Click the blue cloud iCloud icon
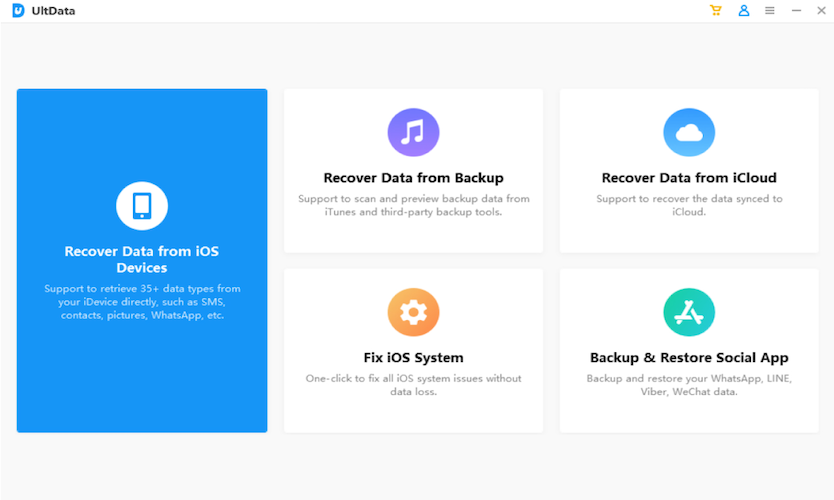The image size is (834, 500). 689,132
